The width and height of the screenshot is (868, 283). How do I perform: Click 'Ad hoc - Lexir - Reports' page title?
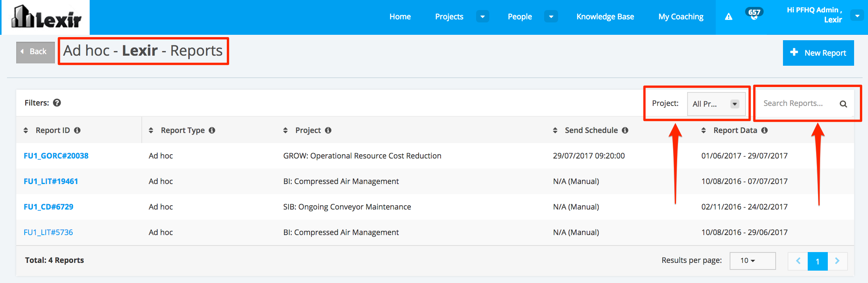[143, 51]
